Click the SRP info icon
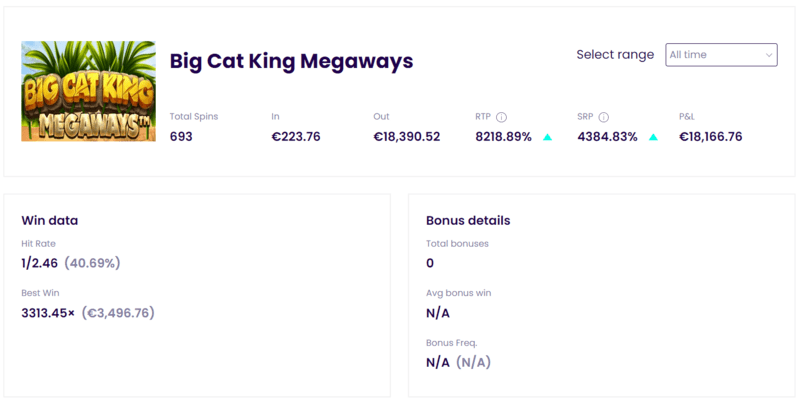This screenshot has height=404, width=800. (x=604, y=117)
